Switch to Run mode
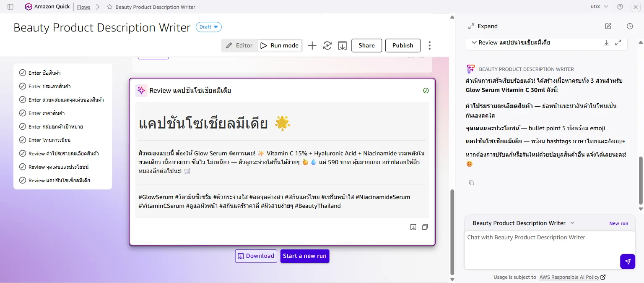Image resolution: width=644 pixels, height=283 pixels. [280, 45]
